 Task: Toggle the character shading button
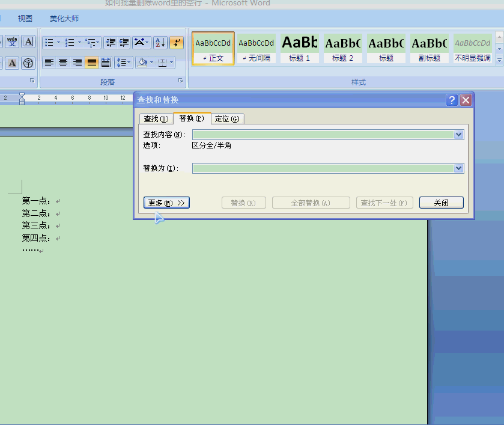pos(12,63)
